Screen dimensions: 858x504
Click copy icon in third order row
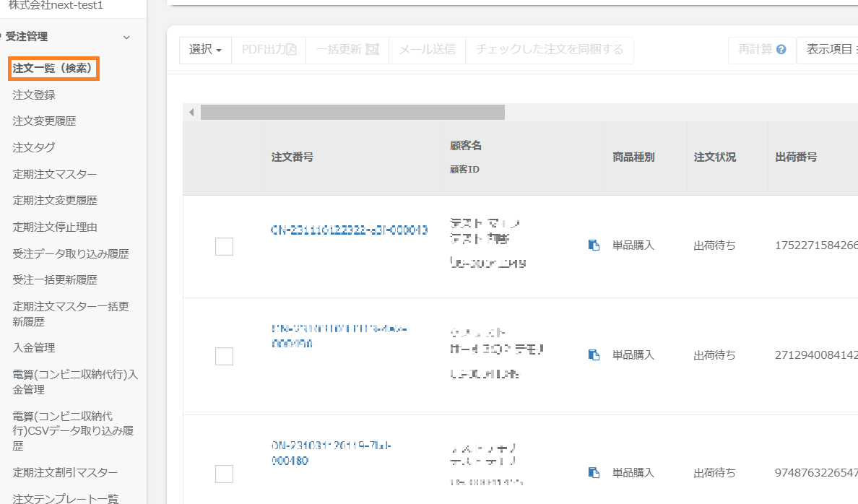[x=594, y=473]
